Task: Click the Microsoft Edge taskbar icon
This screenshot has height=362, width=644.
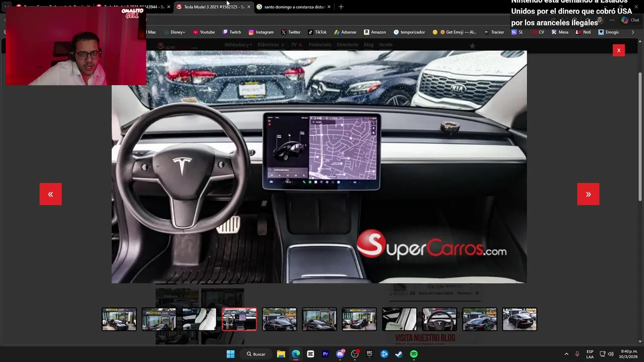Action: click(296, 354)
